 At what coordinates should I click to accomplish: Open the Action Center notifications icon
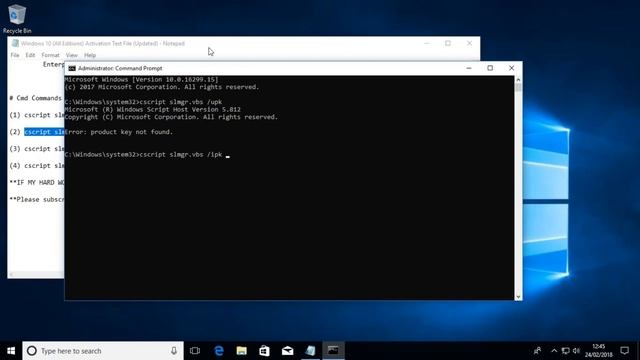click(624, 351)
